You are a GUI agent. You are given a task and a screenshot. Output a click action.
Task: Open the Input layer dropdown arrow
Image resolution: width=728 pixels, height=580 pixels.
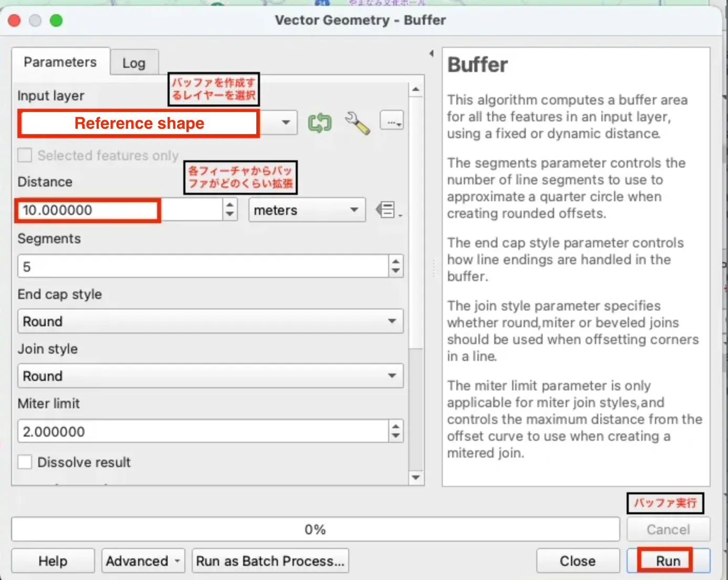pos(285,122)
